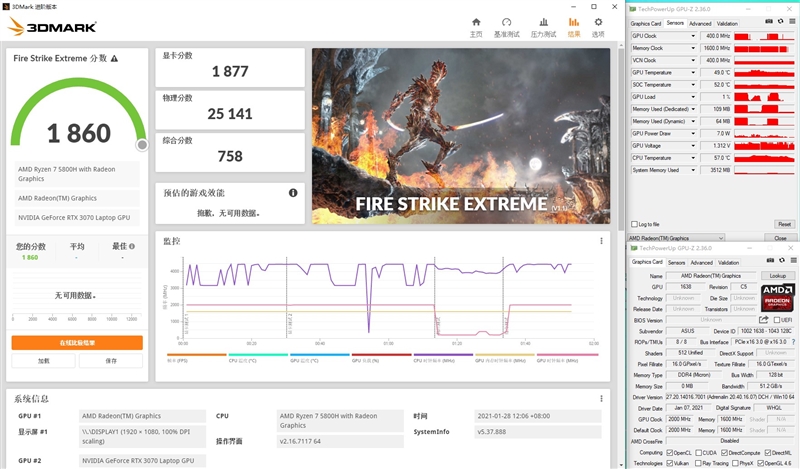Open the SOC Temperature sensor dropdown arrow
The width and height of the screenshot is (800, 469).
[693, 85]
